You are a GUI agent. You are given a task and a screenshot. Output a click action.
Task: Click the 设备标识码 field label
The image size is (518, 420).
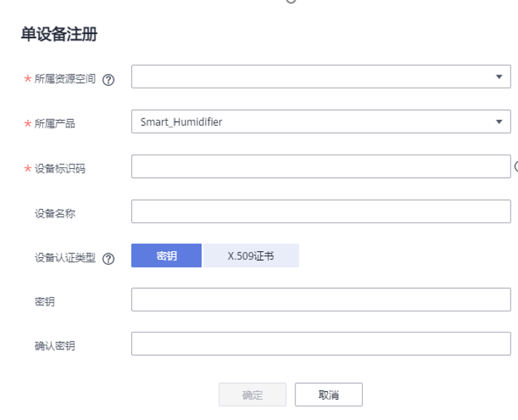pos(60,169)
